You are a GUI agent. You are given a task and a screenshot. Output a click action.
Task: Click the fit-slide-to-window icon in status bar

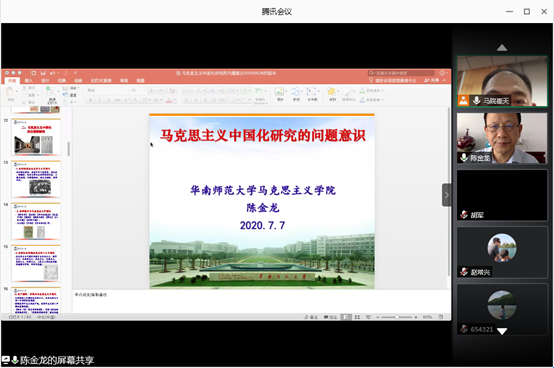[x=441, y=317]
